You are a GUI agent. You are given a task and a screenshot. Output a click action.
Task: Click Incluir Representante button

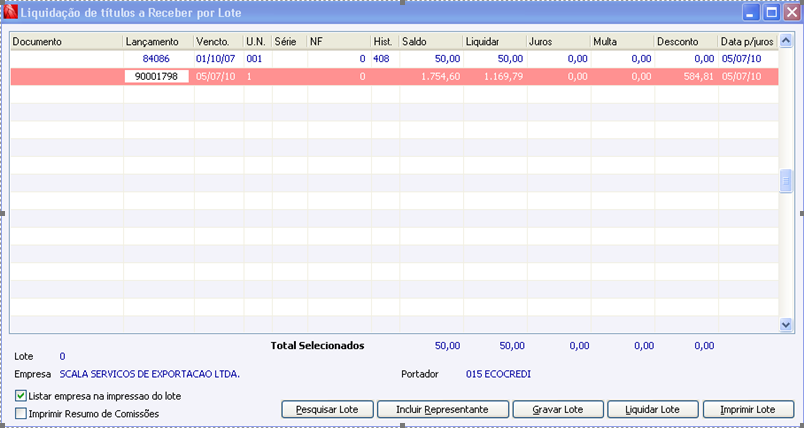pyautogui.click(x=443, y=409)
